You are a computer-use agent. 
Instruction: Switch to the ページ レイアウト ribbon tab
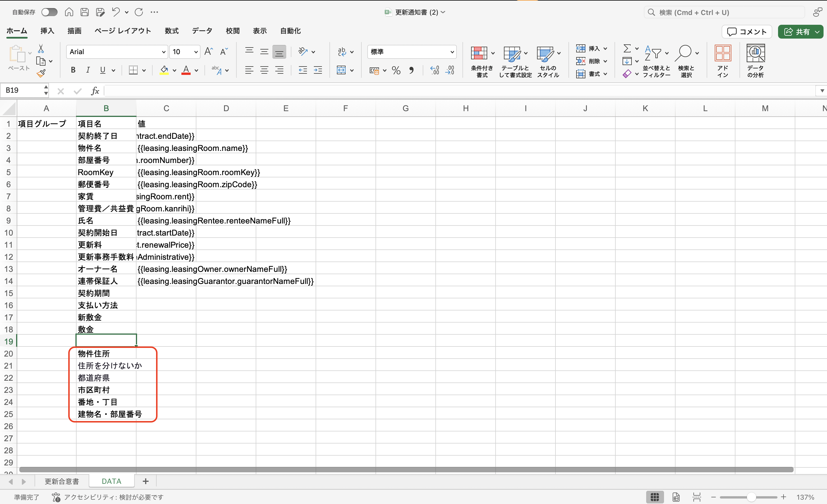(123, 31)
